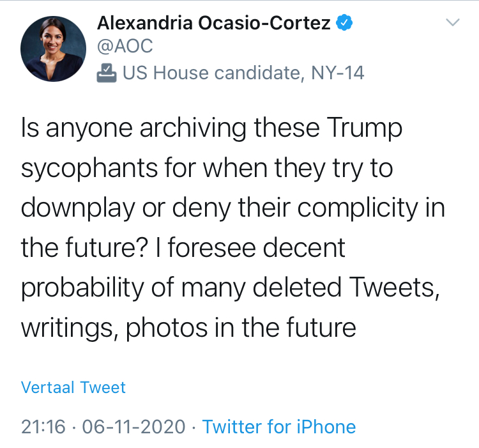The image size is (479, 448).
Task: Click the Vertaal Tweet translate link
Action: coord(73,387)
